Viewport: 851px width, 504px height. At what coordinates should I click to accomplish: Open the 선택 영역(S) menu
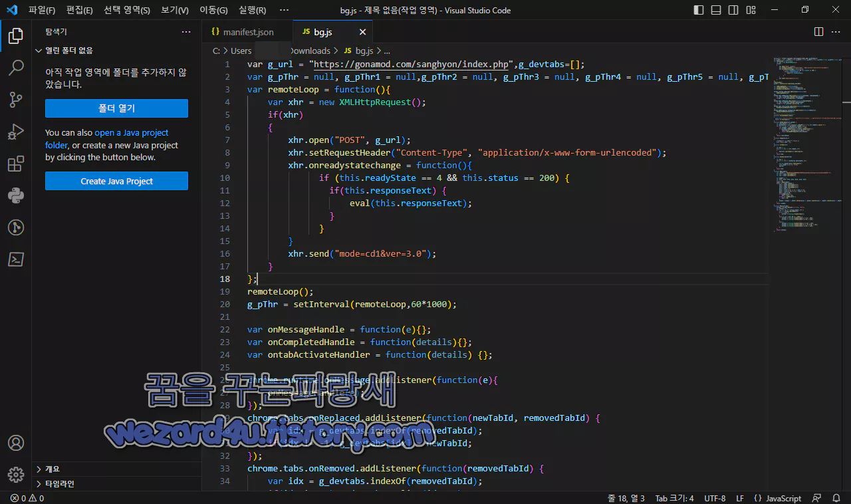click(x=127, y=10)
